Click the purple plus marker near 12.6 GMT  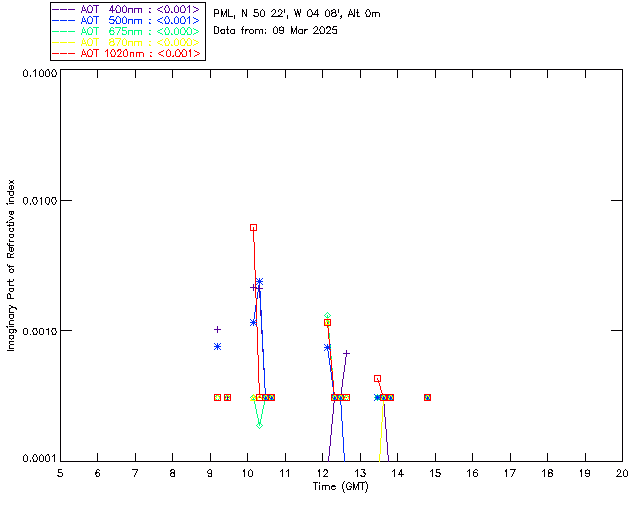[347, 354]
